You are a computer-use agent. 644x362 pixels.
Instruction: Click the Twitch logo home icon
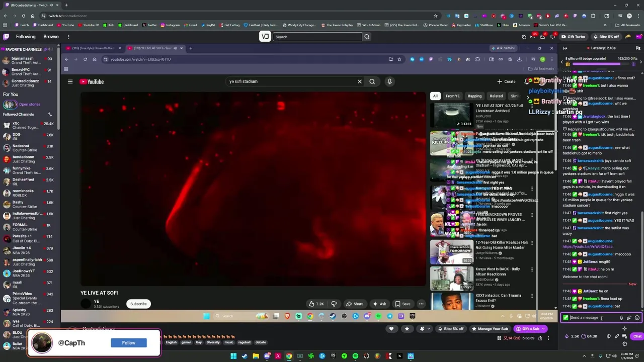point(6,37)
